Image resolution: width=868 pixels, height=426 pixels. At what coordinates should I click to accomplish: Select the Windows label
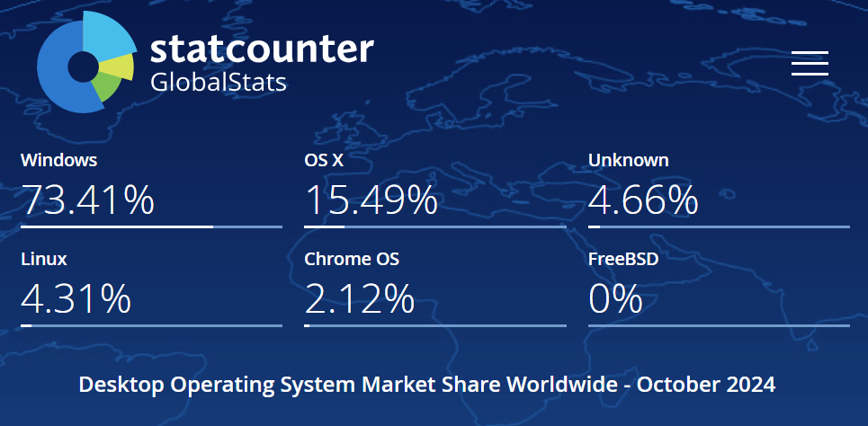click(x=58, y=161)
